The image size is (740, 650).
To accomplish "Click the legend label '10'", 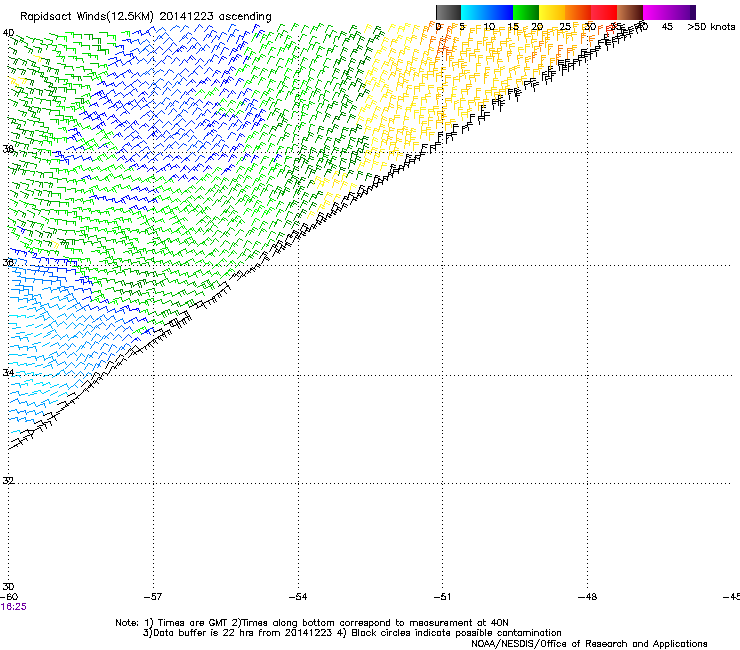I will 489,27.
